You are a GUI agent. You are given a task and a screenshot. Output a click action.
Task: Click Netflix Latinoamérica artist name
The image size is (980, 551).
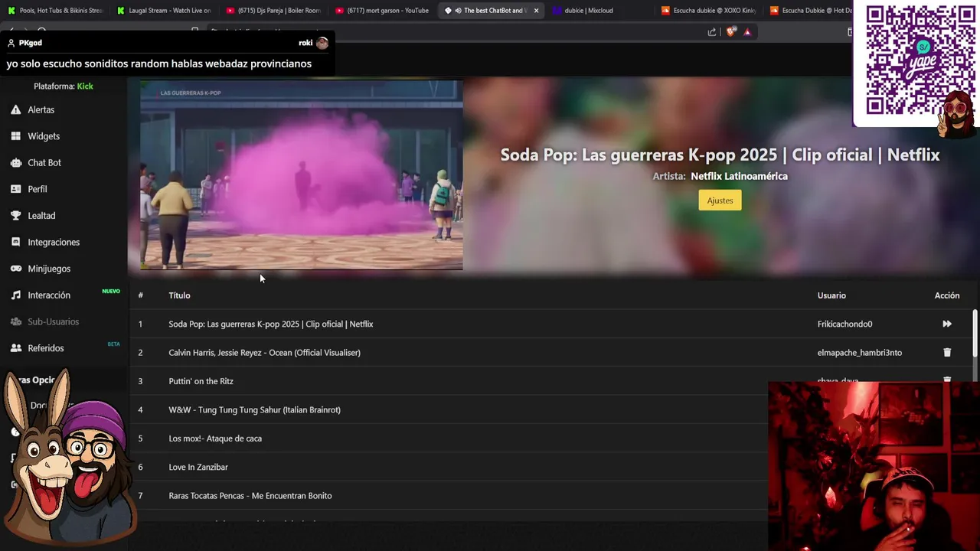[739, 176]
